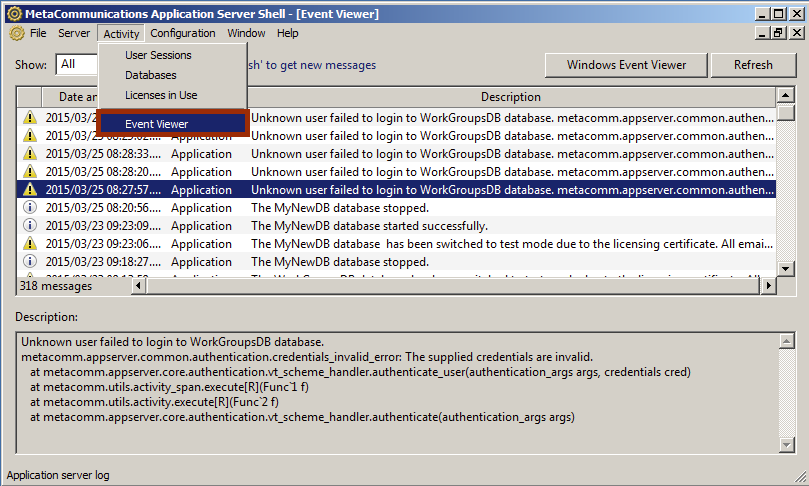Click description pane scroll down arrow
This screenshot has height=486, width=809.
pos(786,444)
